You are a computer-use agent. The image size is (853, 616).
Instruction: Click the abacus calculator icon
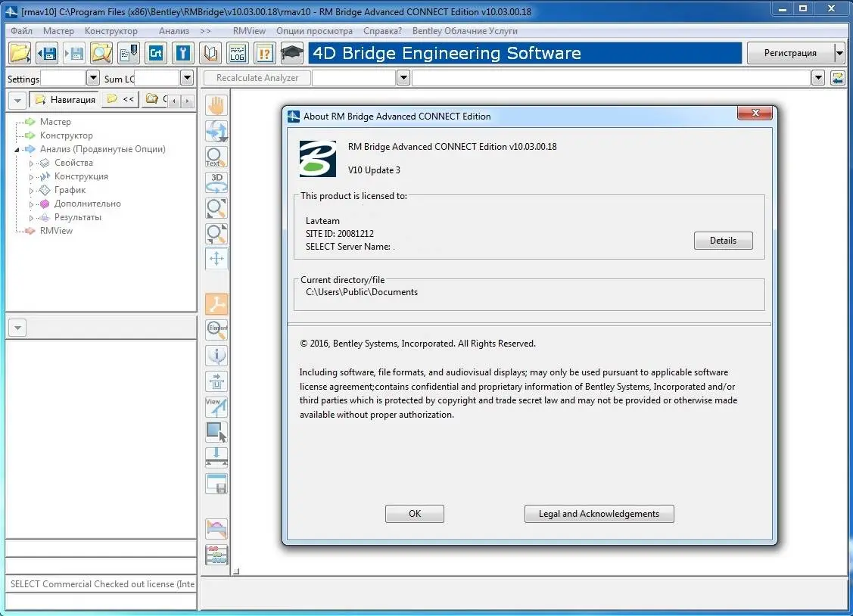pyautogui.click(x=216, y=555)
